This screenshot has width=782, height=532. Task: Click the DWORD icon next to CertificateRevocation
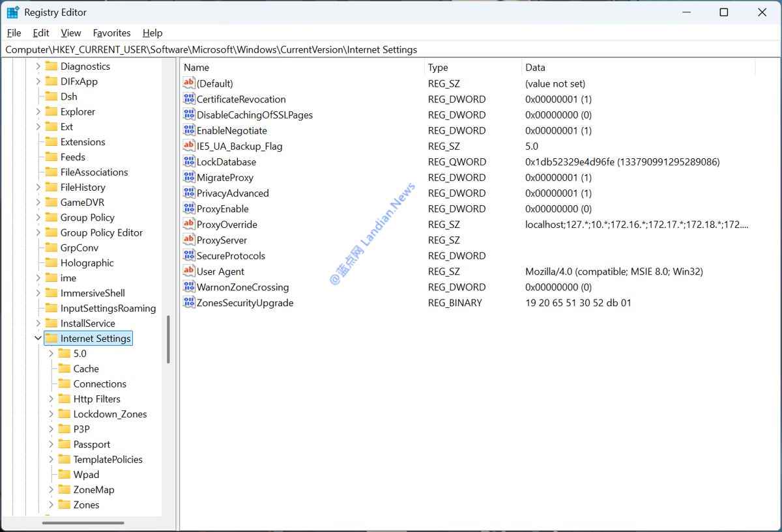(188, 99)
